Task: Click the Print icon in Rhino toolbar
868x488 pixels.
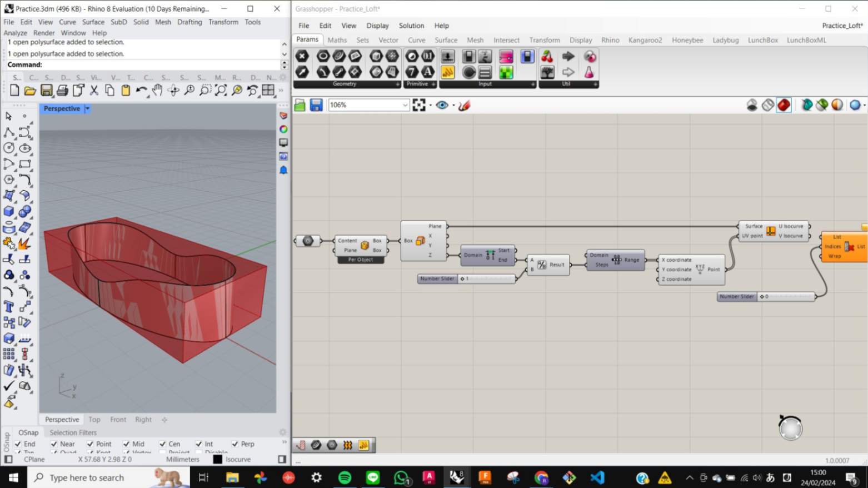Action: [62, 90]
